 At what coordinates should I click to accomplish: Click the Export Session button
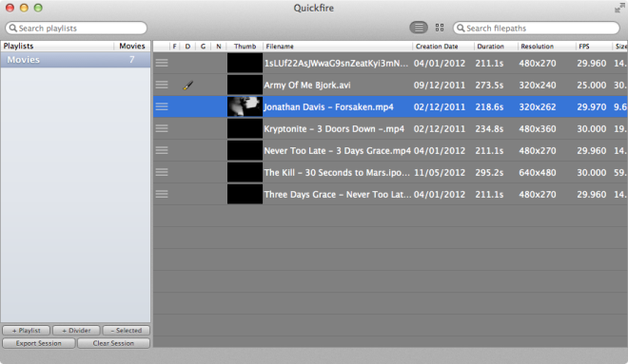38,343
